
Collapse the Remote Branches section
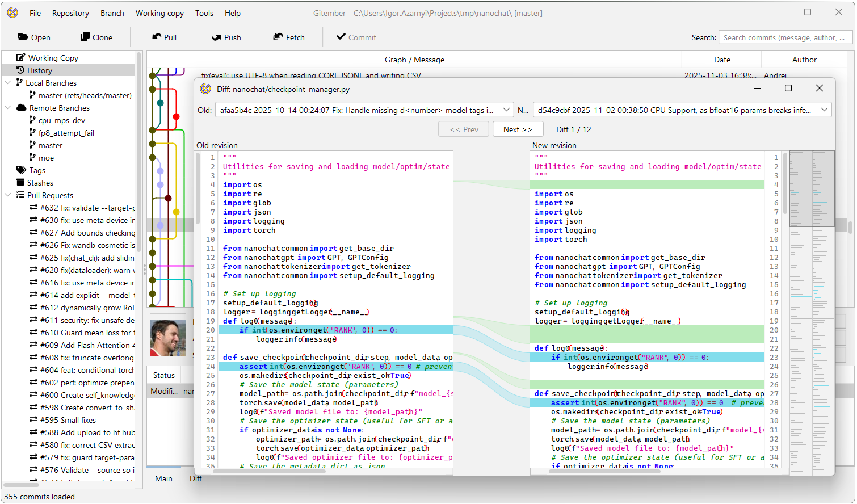click(x=8, y=107)
